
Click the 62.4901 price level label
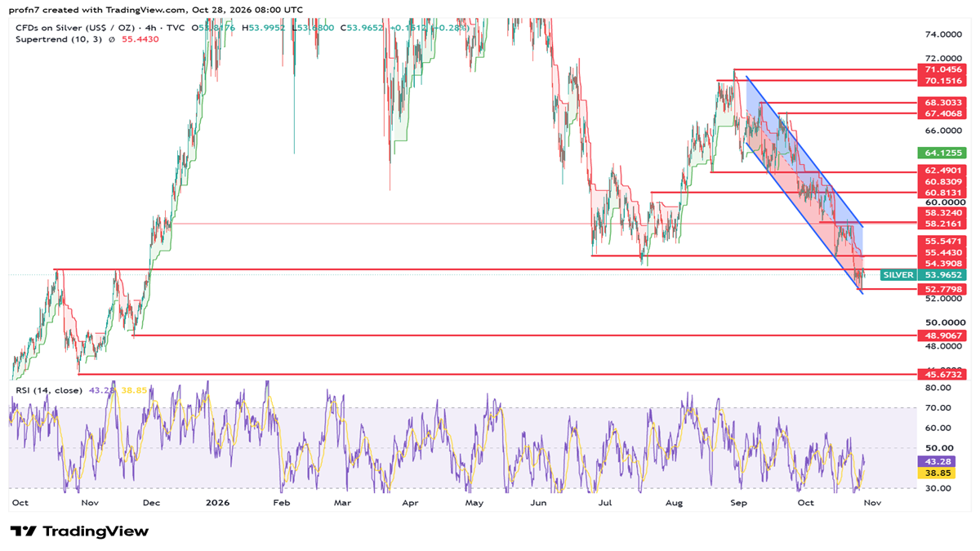click(944, 172)
